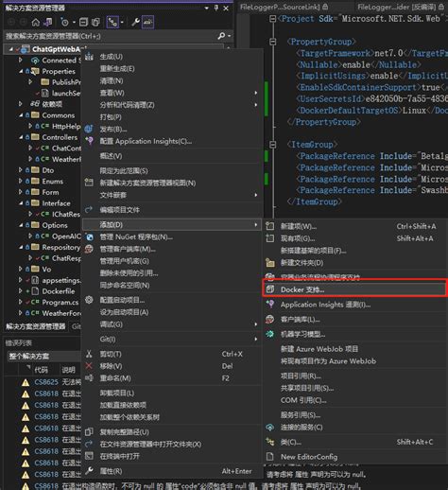Click the file icon for New EditorConfig
Viewport: 448px width, 490px height.
click(270, 457)
